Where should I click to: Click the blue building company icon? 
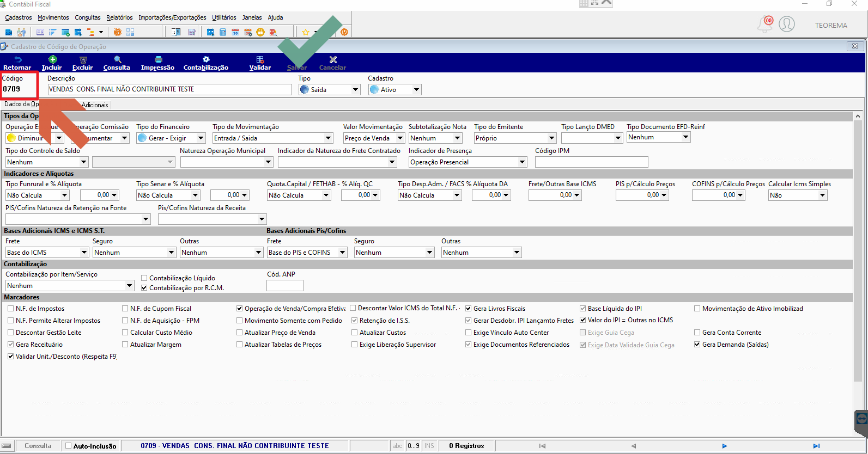click(8, 32)
